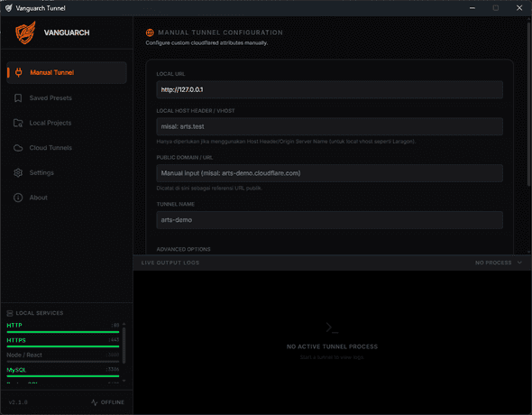Click the About info icon

[x=18, y=198]
